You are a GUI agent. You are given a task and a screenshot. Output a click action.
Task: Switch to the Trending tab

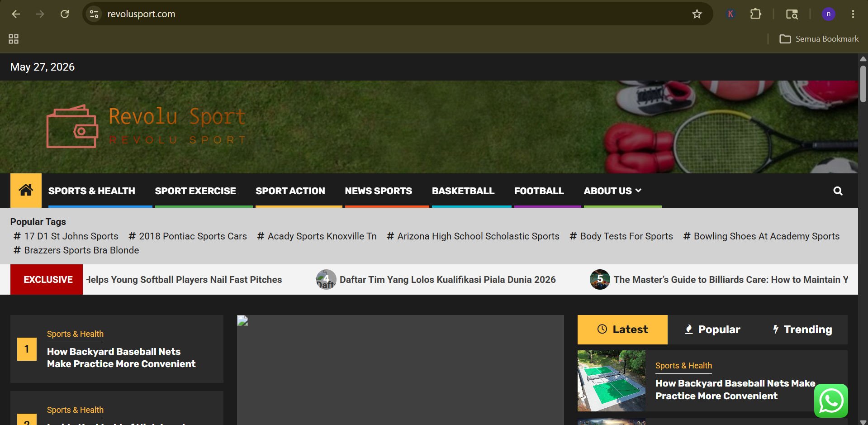[x=802, y=329]
